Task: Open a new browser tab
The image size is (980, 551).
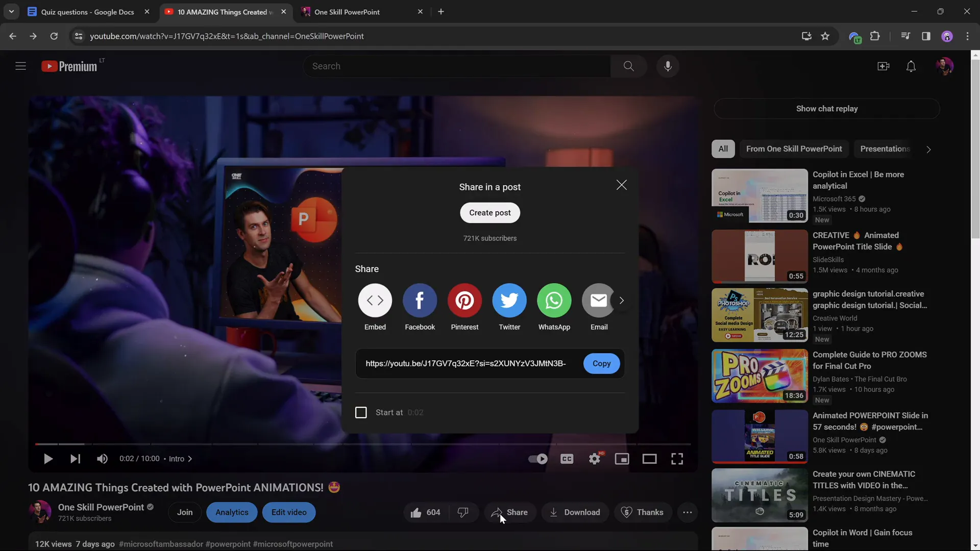Action: click(x=441, y=12)
